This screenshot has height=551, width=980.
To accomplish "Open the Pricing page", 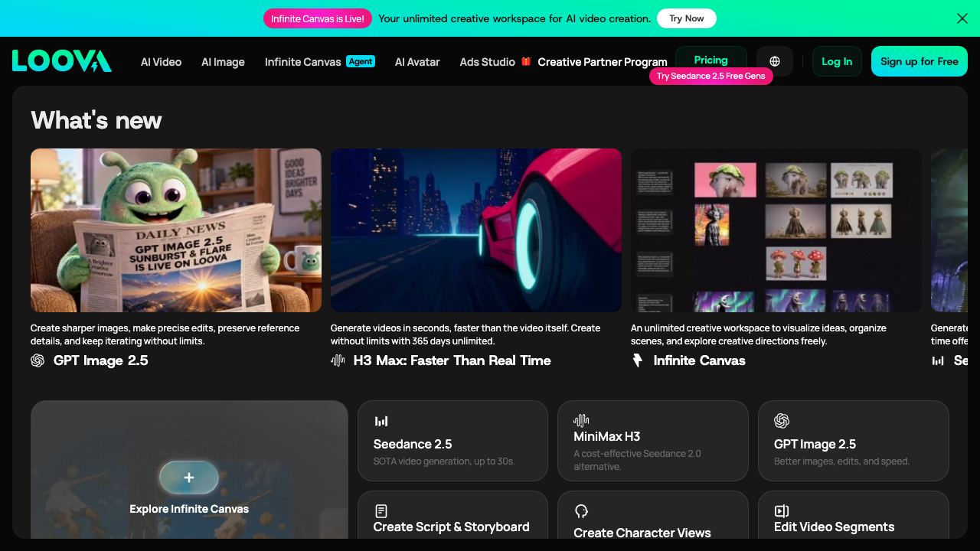I will (710, 60).
